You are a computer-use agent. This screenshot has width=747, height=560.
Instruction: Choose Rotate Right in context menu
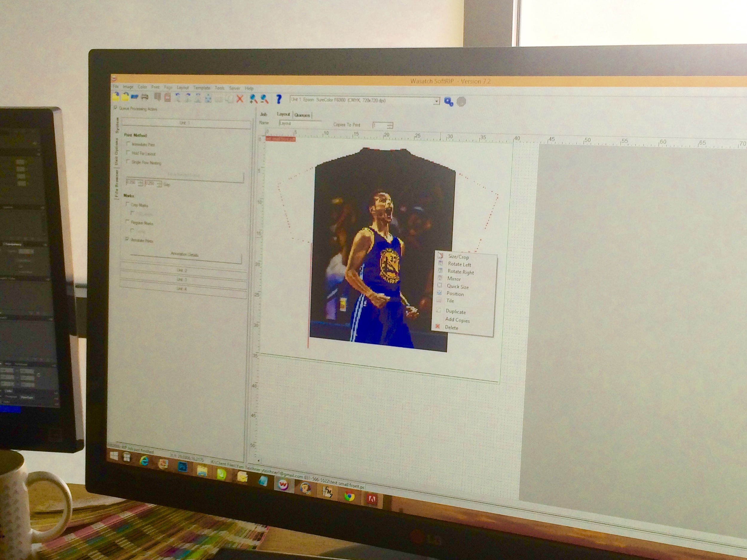(461, 272)
